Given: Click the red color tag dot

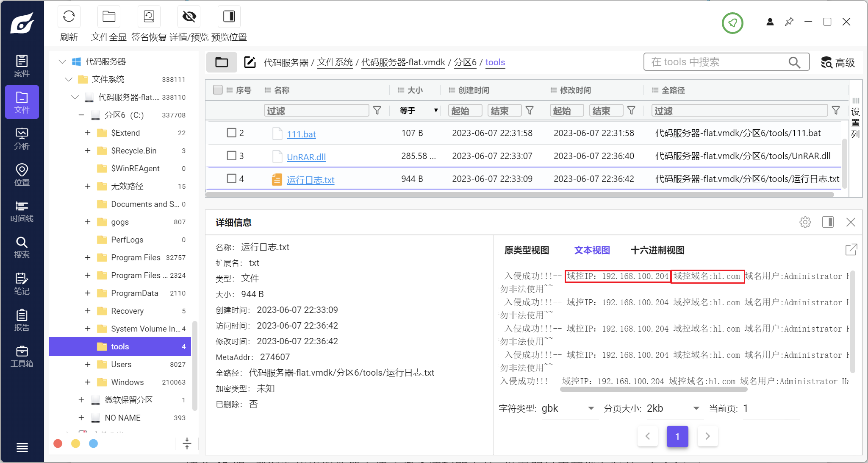Looking at the screenshot, I should tap(58, 443).
